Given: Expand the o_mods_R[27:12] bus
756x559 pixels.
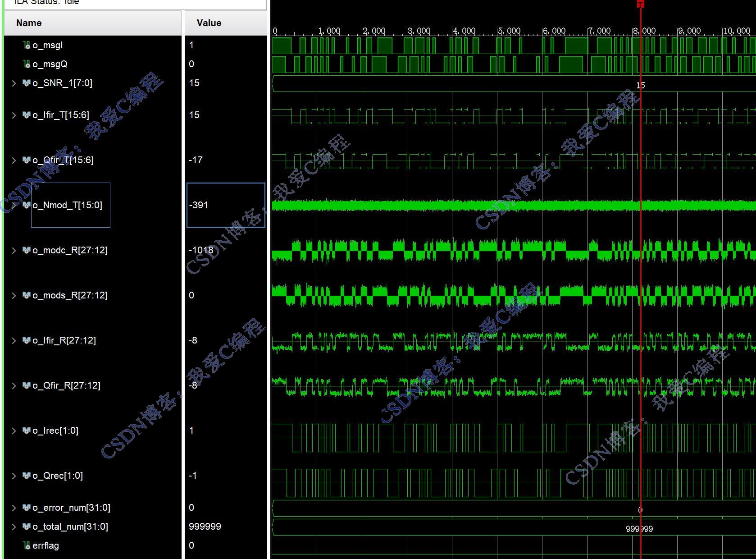Looking at the screenshot, I should 14,295.
